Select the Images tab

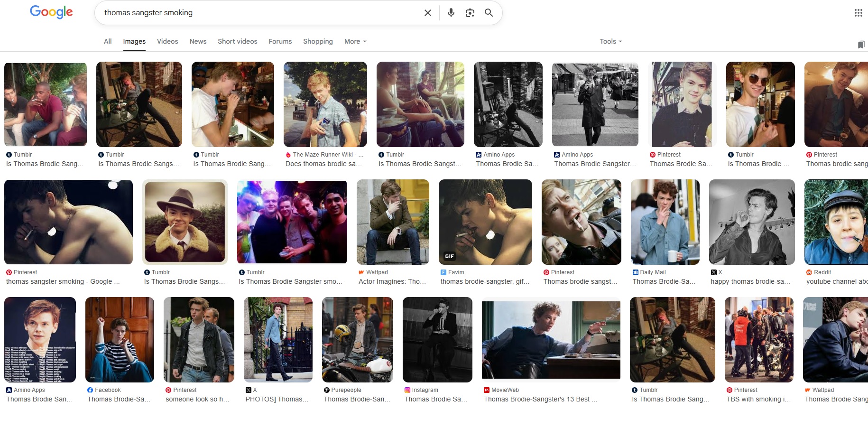coord(134,41)
